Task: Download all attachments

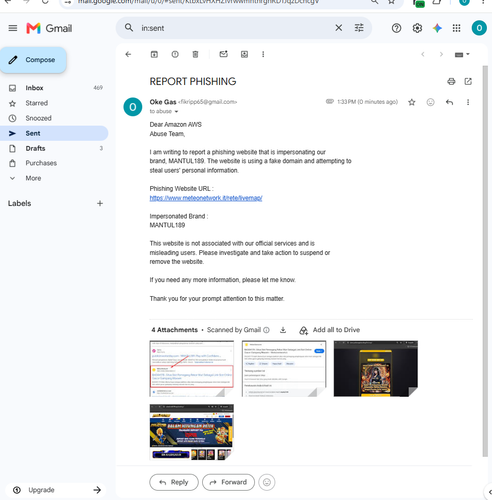Action: coord(283,330)
